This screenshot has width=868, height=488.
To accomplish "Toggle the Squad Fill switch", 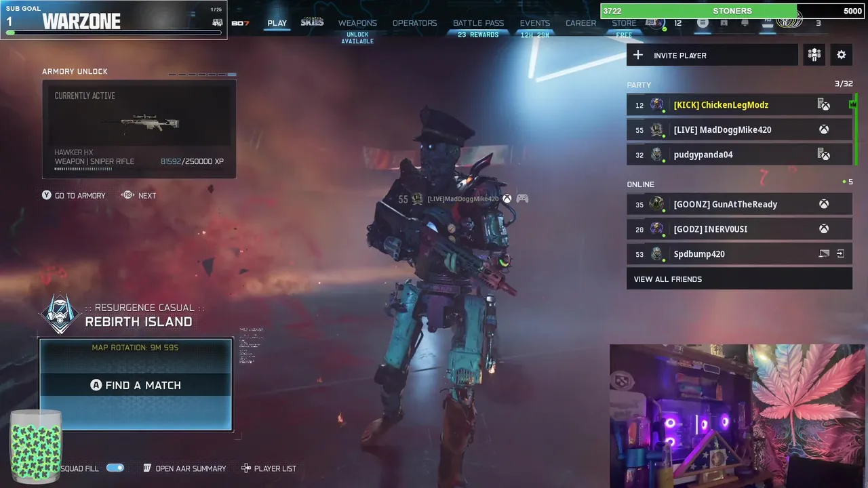I will pyautogui.click(x=115, y=468).
